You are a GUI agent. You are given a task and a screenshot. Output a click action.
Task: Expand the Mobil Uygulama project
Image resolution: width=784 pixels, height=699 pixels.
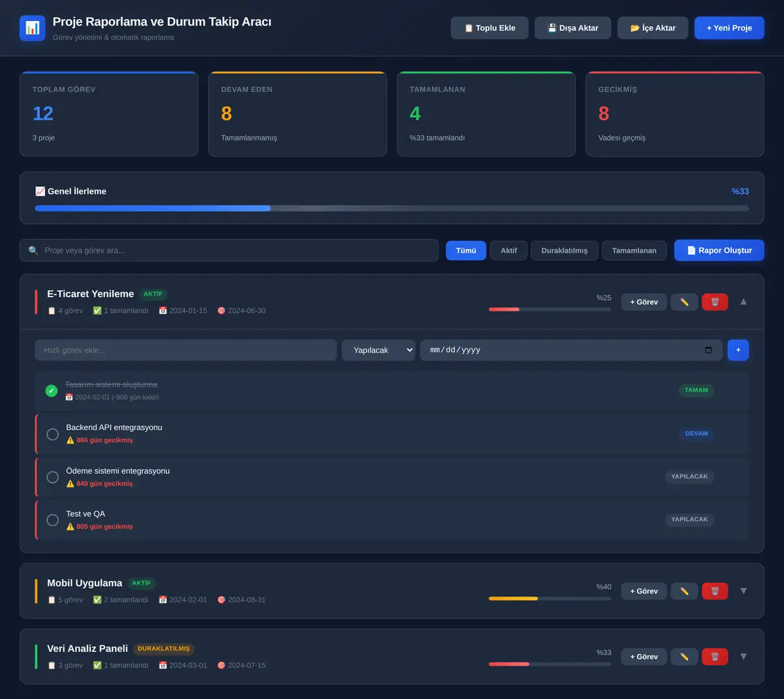click(743, 591)
